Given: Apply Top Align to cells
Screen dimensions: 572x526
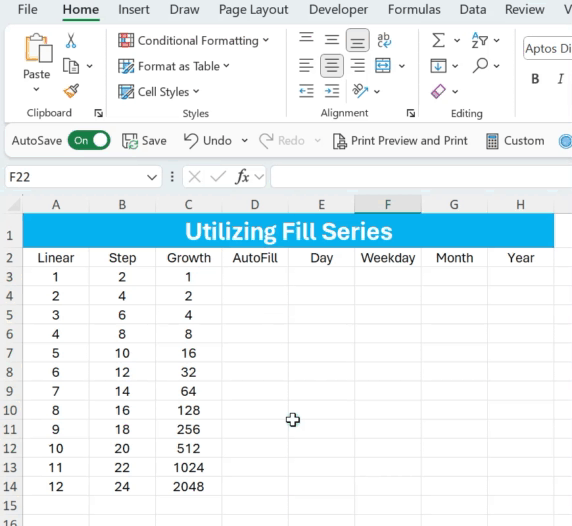Looking at the screenshot, I should coord(306,39).
